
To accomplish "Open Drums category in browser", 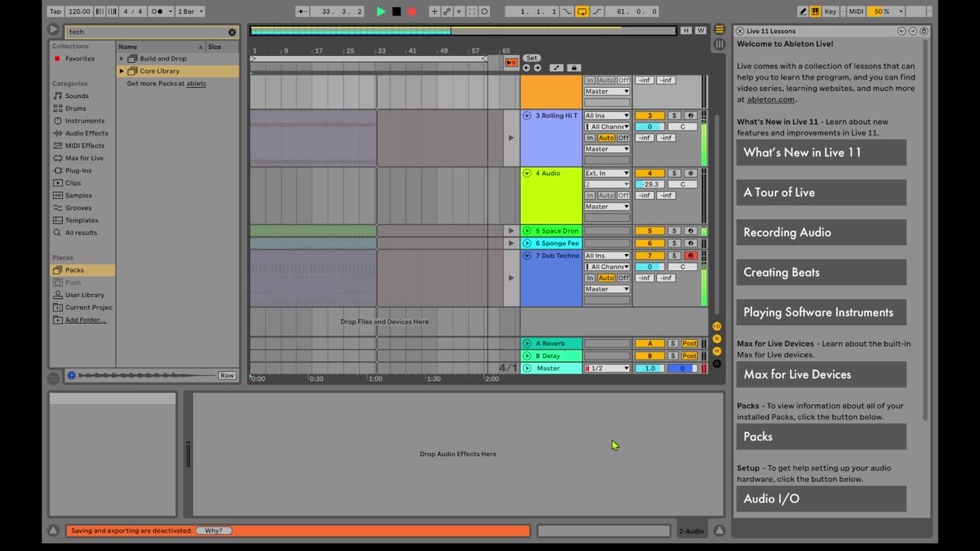I will point(75,109).
